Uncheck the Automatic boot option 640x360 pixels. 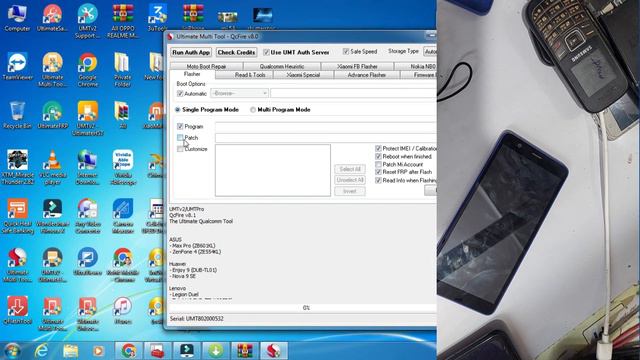coord(180,94)
